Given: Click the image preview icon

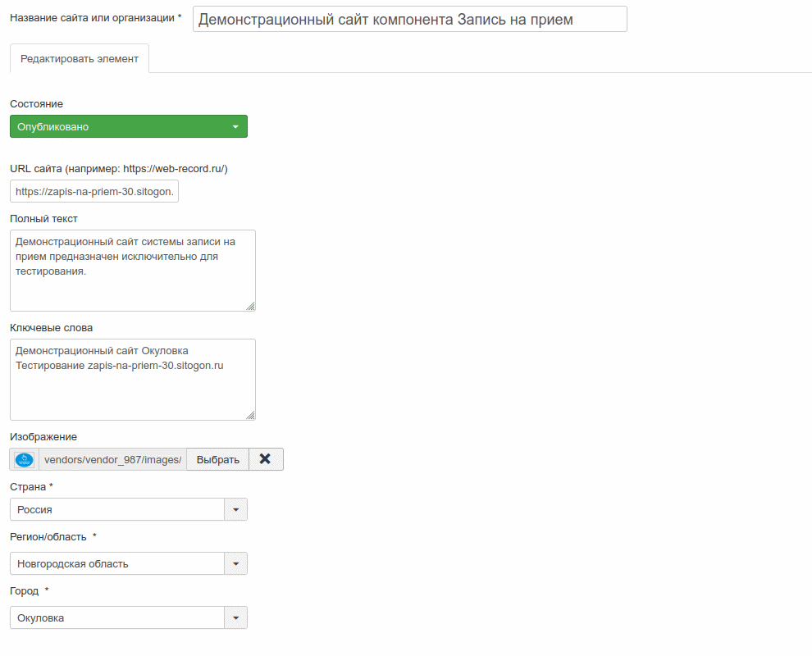Looking at the screenshot, I should (x=25, y=459).
